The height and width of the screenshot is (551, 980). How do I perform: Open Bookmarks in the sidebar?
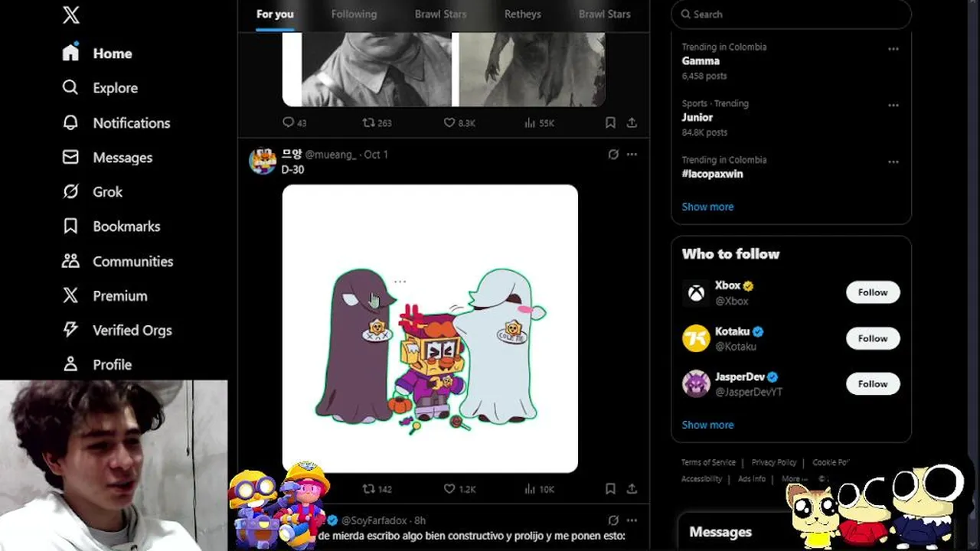(111, 227)
